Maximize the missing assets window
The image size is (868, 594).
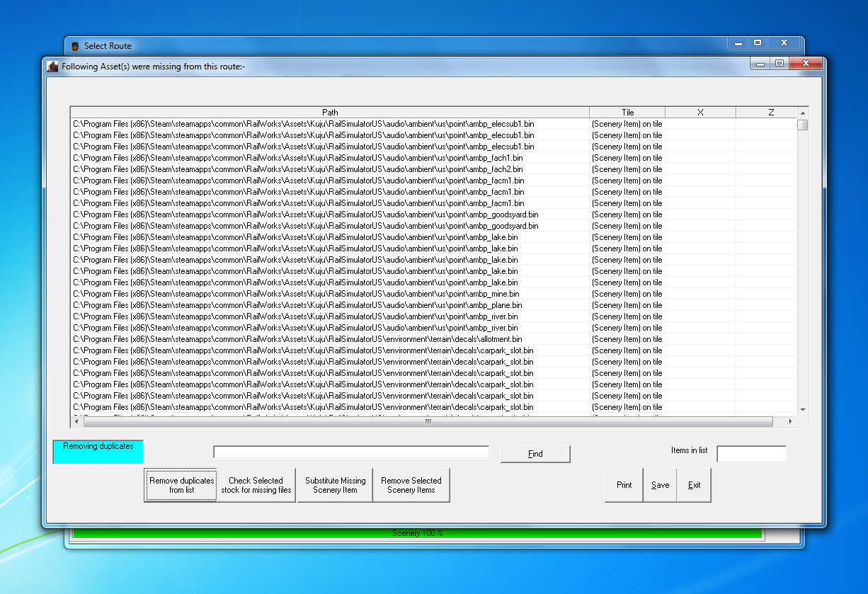[780, 64]
